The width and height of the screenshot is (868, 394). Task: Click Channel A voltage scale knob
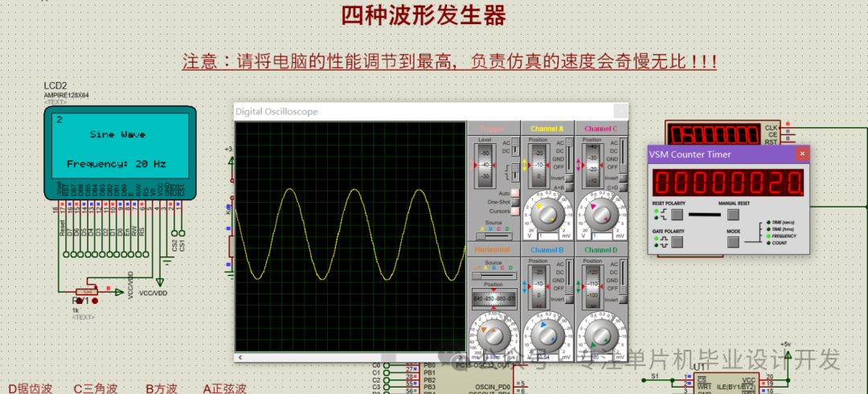547,215
